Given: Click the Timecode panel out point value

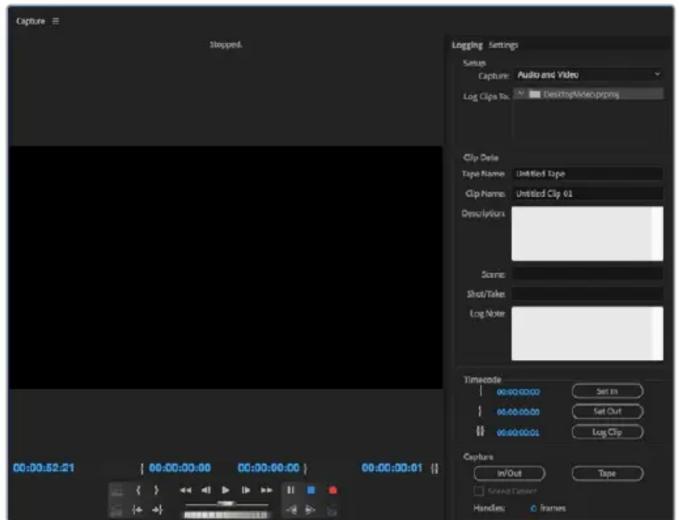Looking at the screenshot, I should click(x=518, y=412).
